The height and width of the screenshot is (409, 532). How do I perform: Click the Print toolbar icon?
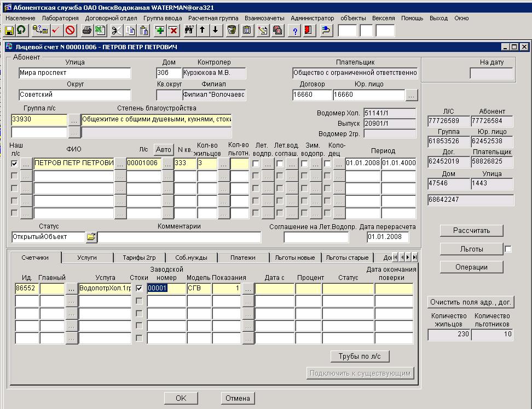coord(86,30)
